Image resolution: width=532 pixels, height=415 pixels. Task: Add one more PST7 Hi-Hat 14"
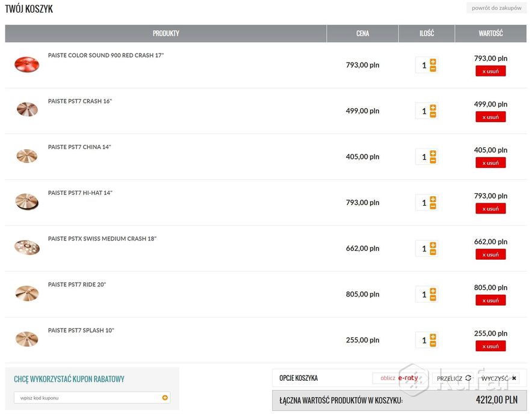433,199
